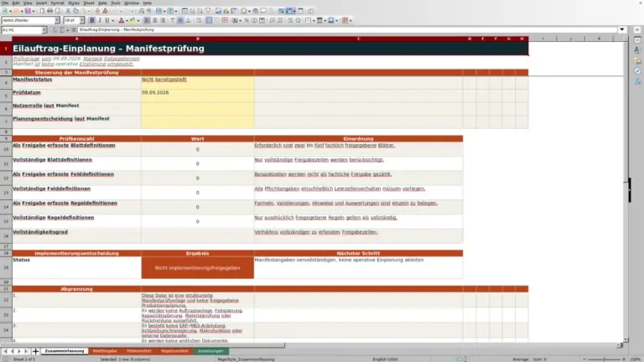Screen dimensions: 644x362
Task: Click row 19 header
Action: point(6,267)
